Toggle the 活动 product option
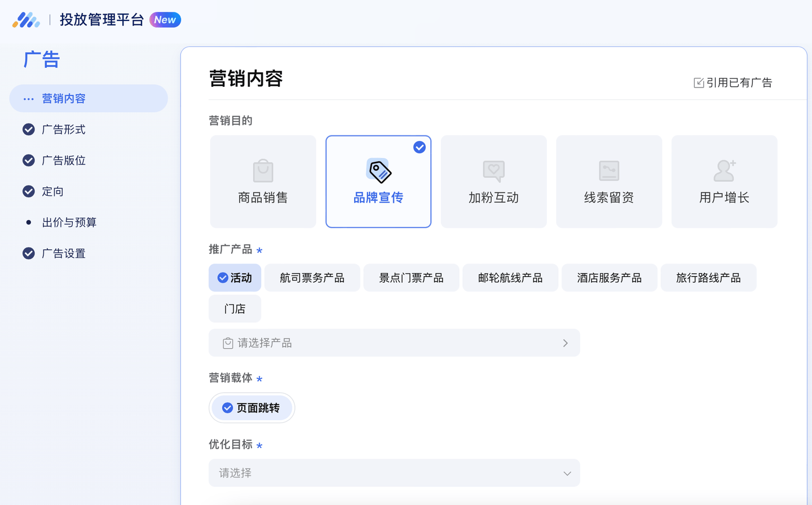This screenshot has height=505, width=812. pyautogui.click(x=235, y=278)
